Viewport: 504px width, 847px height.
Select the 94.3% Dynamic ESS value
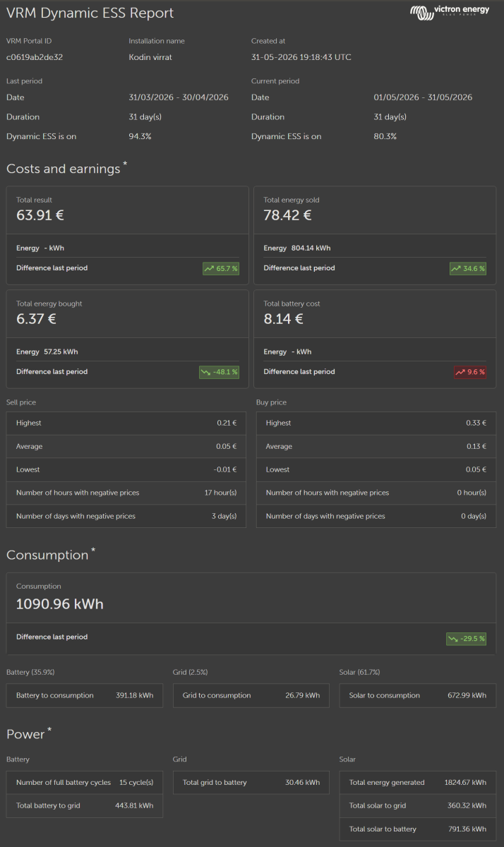[140, 136]
